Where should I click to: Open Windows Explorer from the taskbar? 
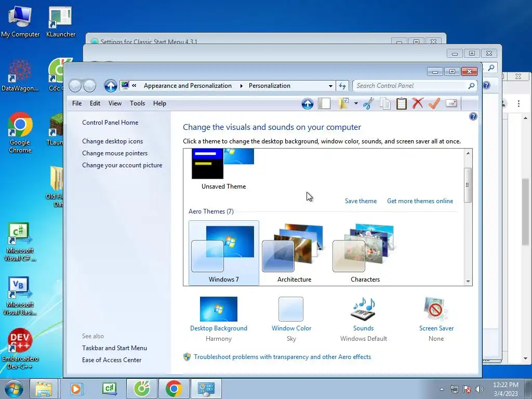pos(44,389)
